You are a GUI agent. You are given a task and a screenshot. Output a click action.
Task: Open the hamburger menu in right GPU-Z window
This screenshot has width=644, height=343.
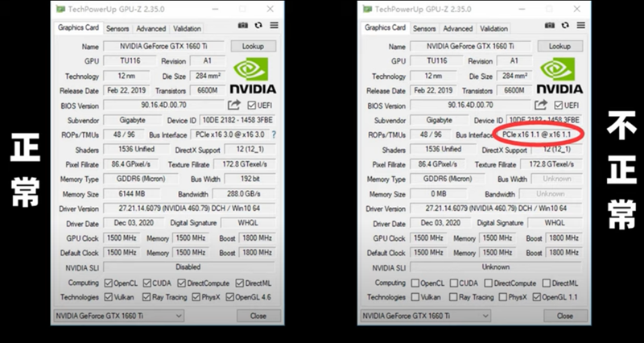click(580, 26)
